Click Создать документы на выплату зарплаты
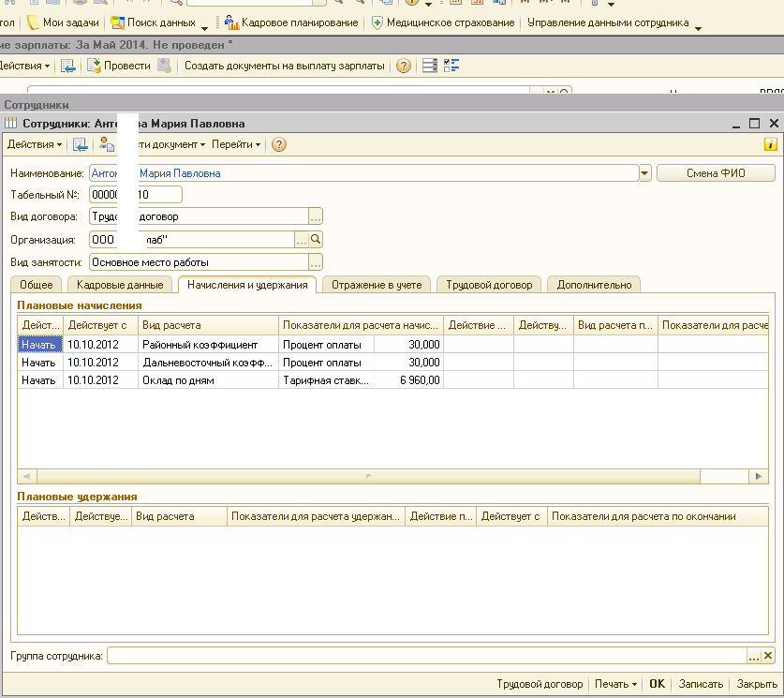 [x=284, y=66]
